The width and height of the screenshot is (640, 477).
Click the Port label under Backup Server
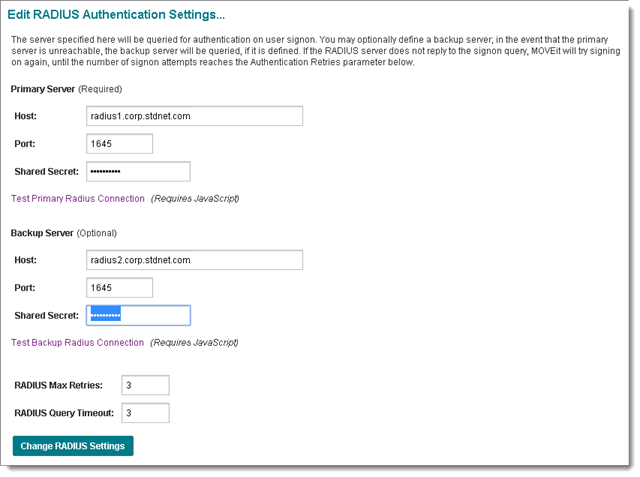(x=25, y=288)
